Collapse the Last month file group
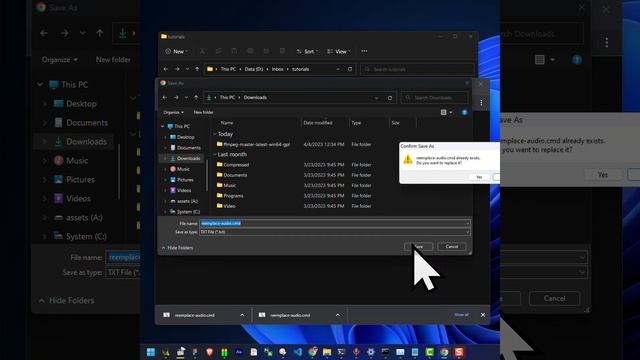Image resolution: width=640 pixels, height=360 pixels. tap(215, 154)
